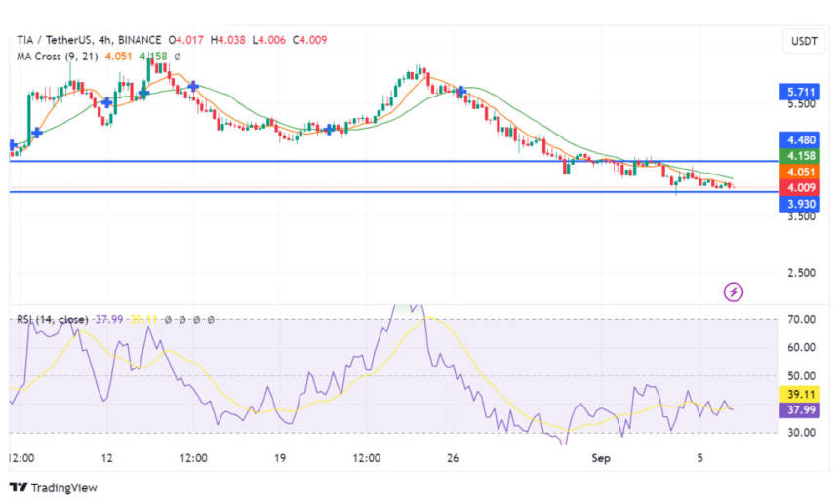Click the purple lightning bolt icon

tap(734, 291)
